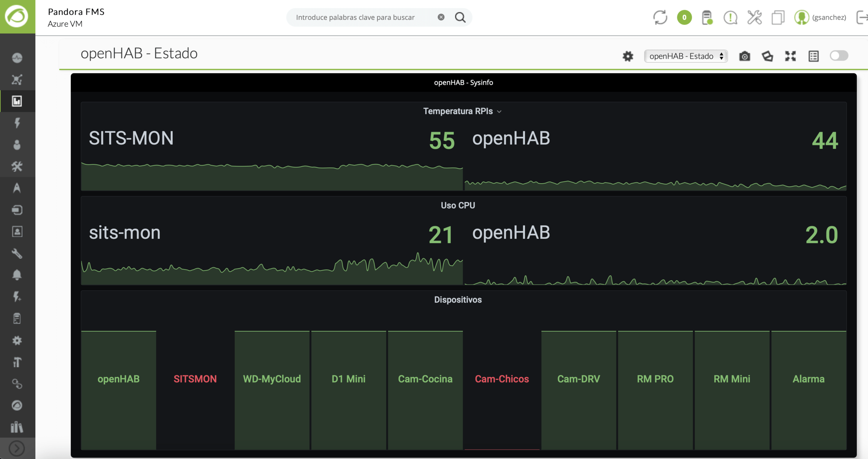Open the Reporting (bar chart) sidebar icon
Image resolution: width=868 pixels, height=459 pixels.
click(17, 101)
